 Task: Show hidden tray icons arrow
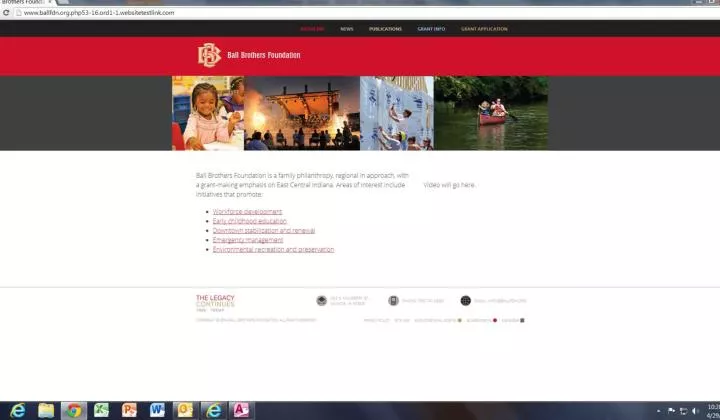pos(658,411)
